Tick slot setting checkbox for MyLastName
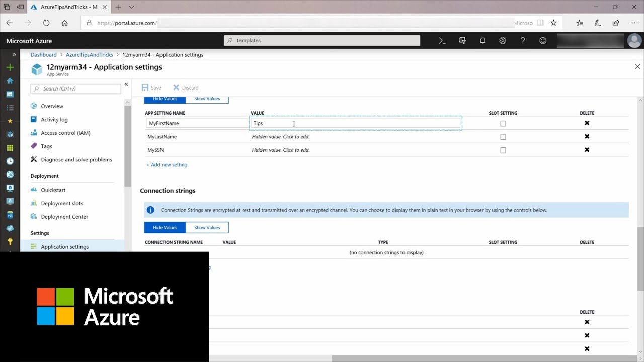Viewport: 644px width, 362px height. (x=503, y=137)
